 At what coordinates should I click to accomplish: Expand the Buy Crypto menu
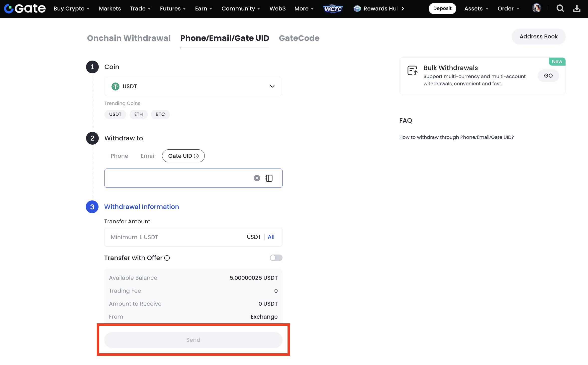pos(71,8)
